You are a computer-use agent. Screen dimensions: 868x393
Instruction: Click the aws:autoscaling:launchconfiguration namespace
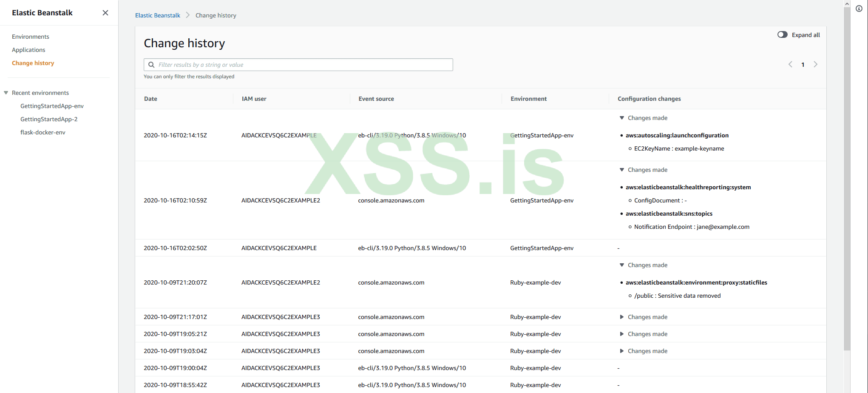pos(677,135)
